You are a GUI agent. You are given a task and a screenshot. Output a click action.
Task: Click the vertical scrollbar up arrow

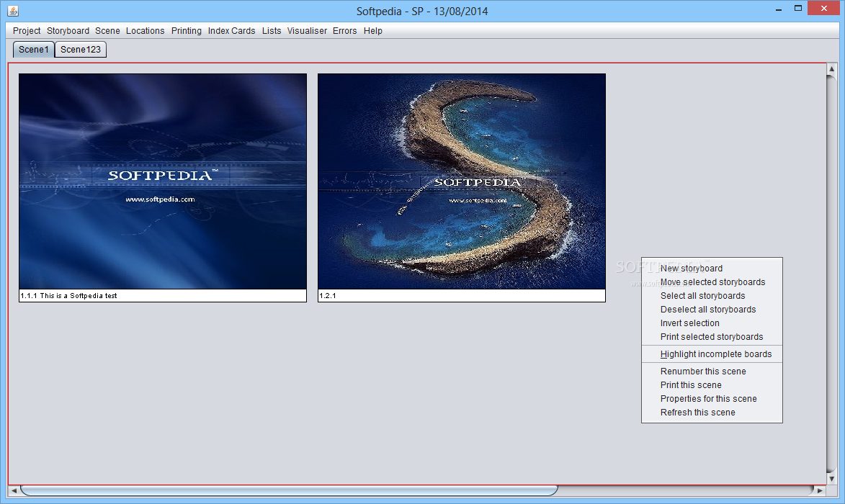[x=831, y=69]
